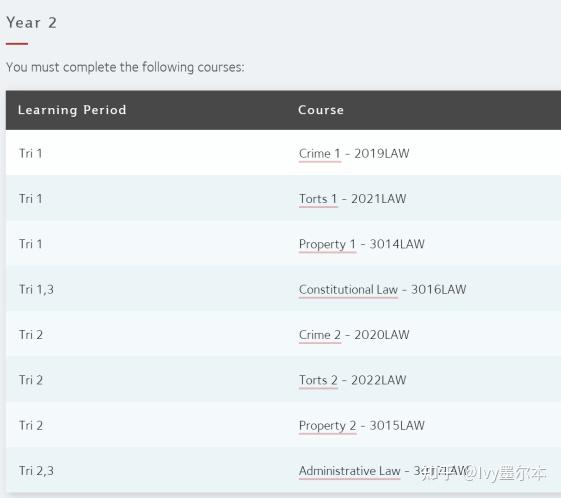Open the Torts 1 course link

tap(318, 199)
